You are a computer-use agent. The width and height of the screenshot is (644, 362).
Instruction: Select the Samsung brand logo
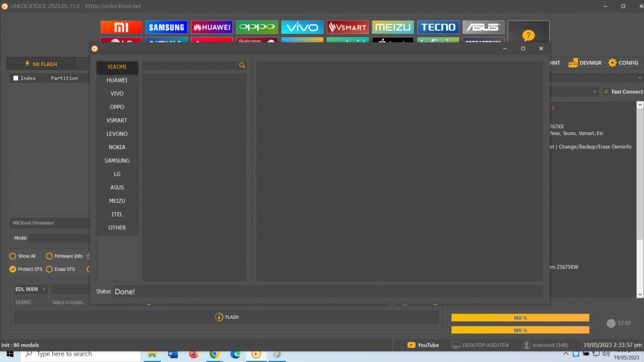tap(166, 27)
